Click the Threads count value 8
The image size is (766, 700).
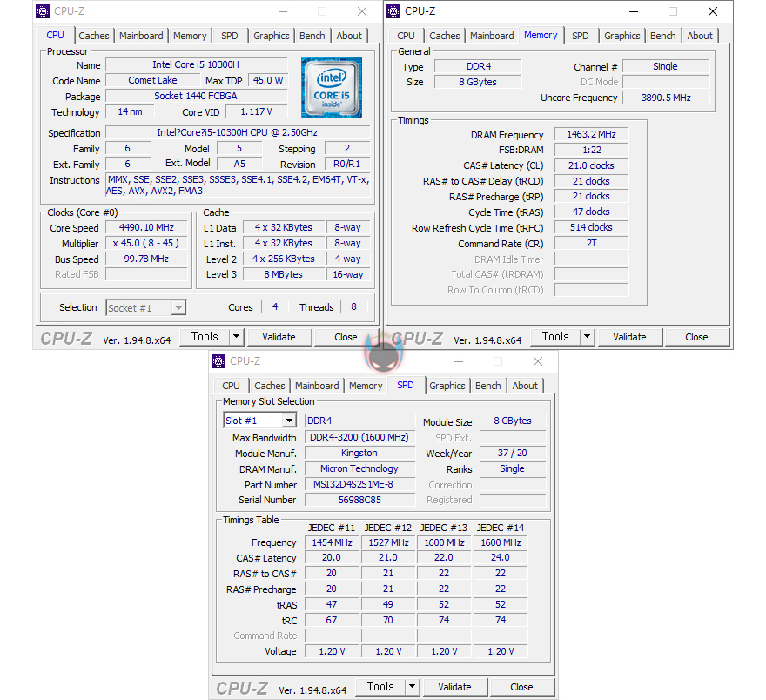point(353,306)
